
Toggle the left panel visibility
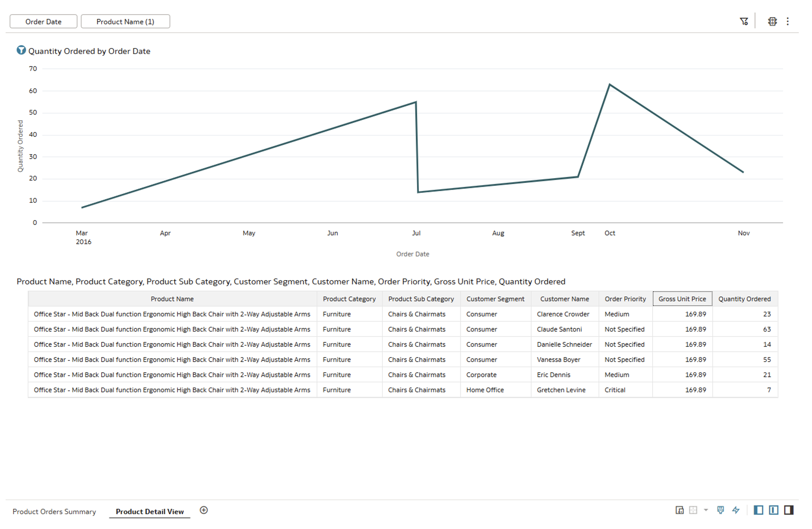tap(758, 510)
